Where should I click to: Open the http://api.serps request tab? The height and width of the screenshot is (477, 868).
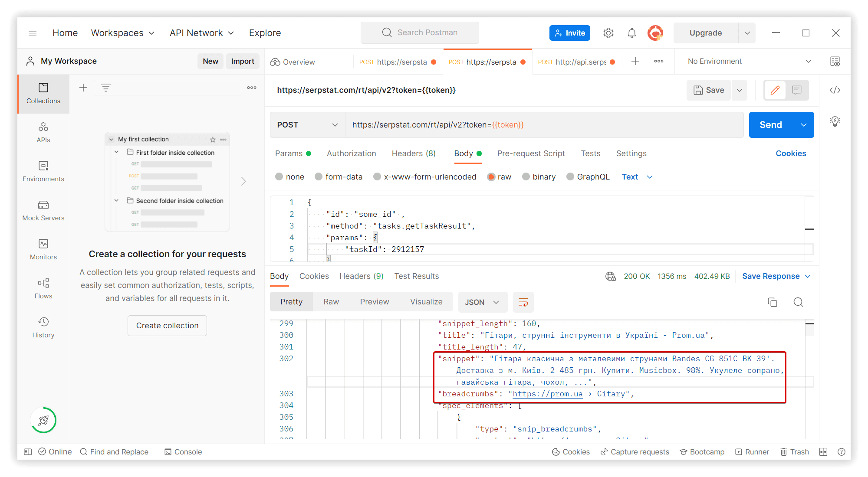pos(576,62)
